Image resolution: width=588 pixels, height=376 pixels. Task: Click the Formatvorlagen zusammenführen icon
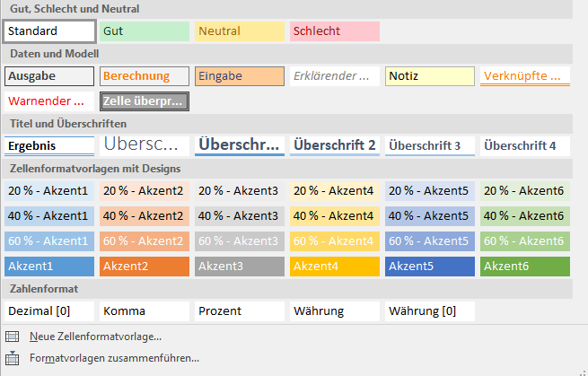pyautogui.click(x=12, y=358)
